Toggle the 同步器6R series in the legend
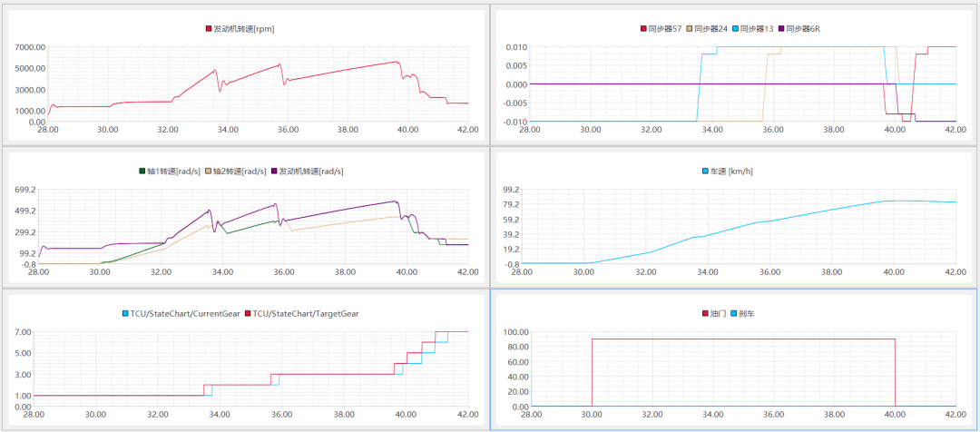This screenshot has height=432, width=980. 800,29
